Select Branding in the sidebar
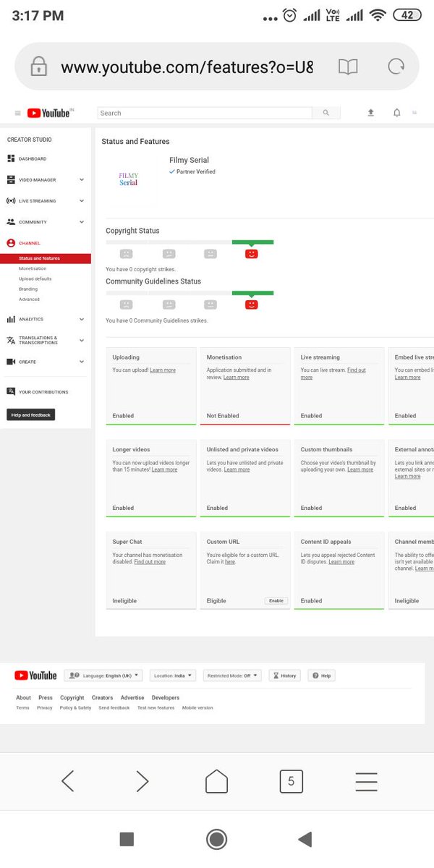The image size is (434, 868). [x=28, y=289]
